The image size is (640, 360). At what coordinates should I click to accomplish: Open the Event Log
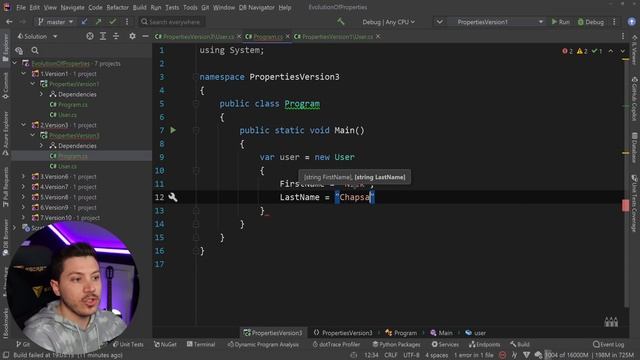coord(609,344)
